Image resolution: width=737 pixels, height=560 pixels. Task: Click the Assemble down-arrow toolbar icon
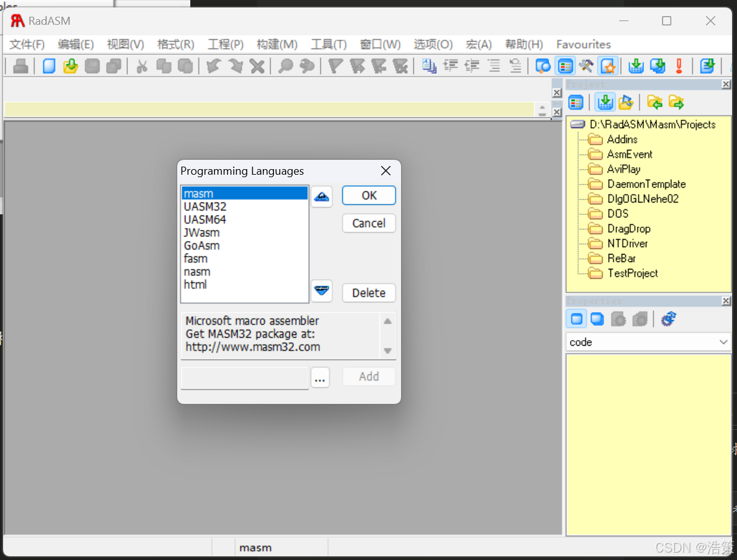[636, 66]
